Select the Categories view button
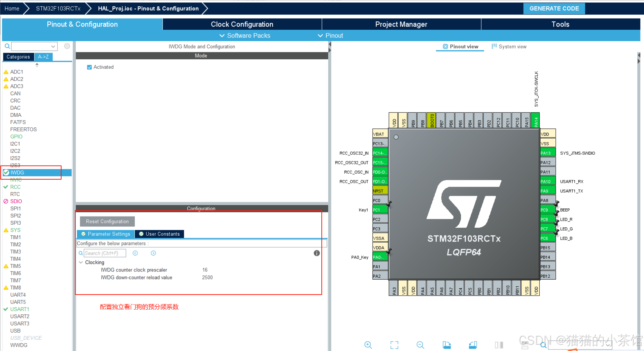Viewport: 644px width, 351px height. tap(18, 57)
